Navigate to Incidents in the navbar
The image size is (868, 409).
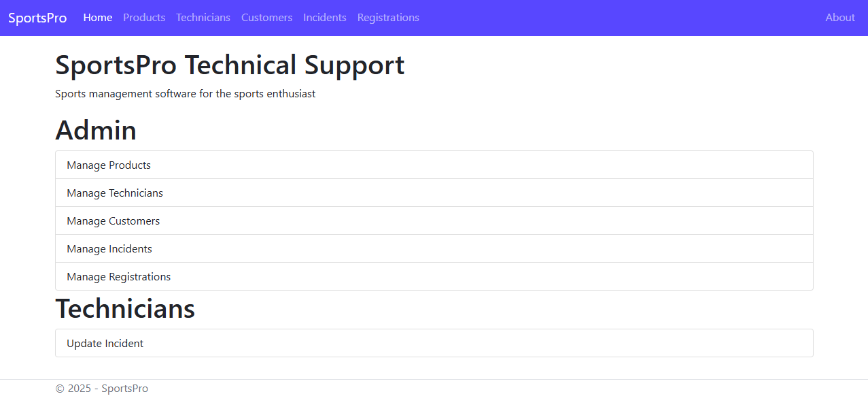click(x=325, y=18)
